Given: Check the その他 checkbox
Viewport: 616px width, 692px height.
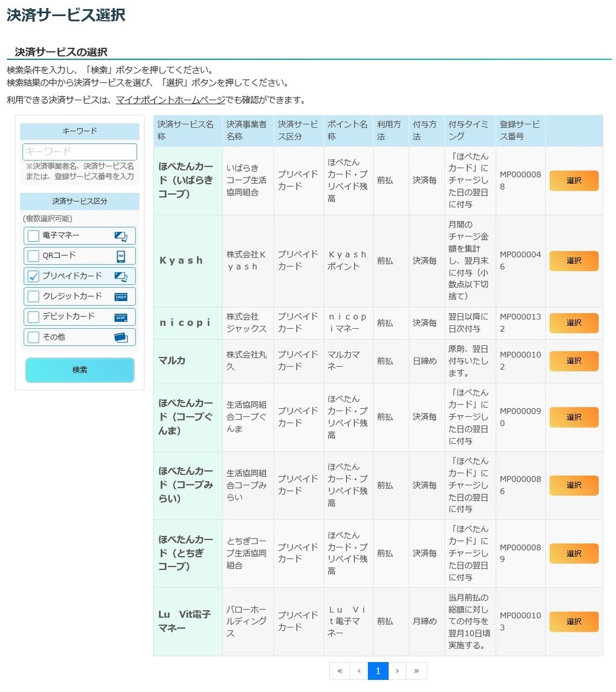Looking at the screenshot, I should click(x=33, y=337).
